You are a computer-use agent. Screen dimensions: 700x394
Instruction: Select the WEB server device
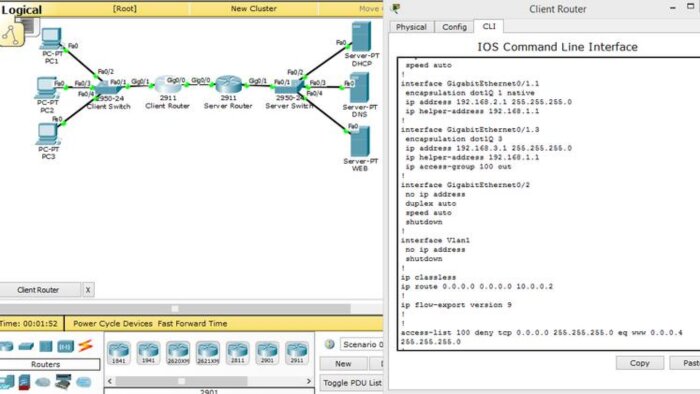pyautogui.click(x=360, y=141)
